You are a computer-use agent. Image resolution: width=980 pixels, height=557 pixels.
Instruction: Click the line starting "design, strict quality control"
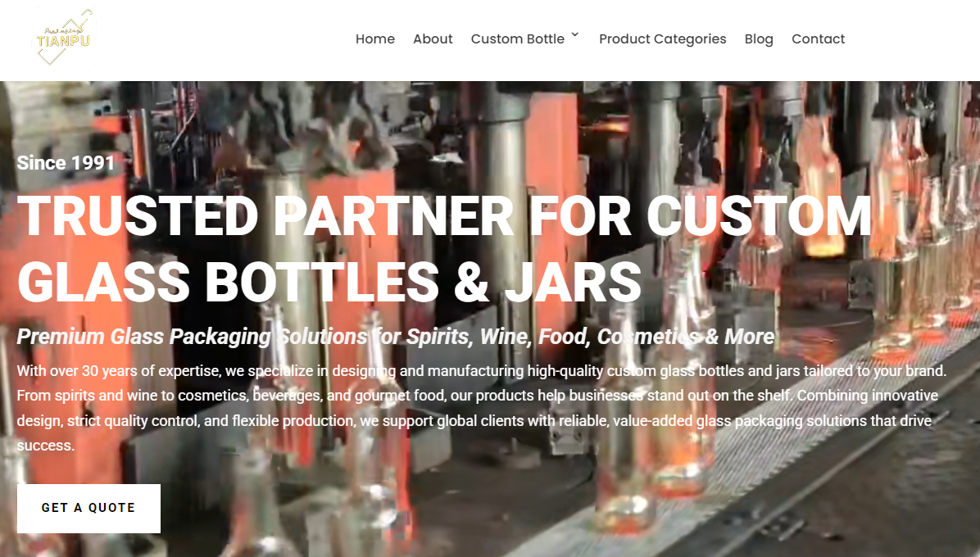pos(474,421)
